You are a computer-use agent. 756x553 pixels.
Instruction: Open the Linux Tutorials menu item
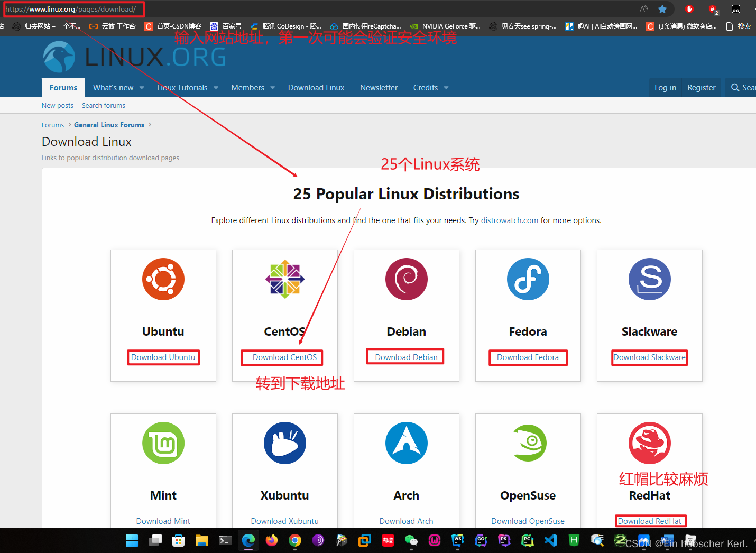182,88
